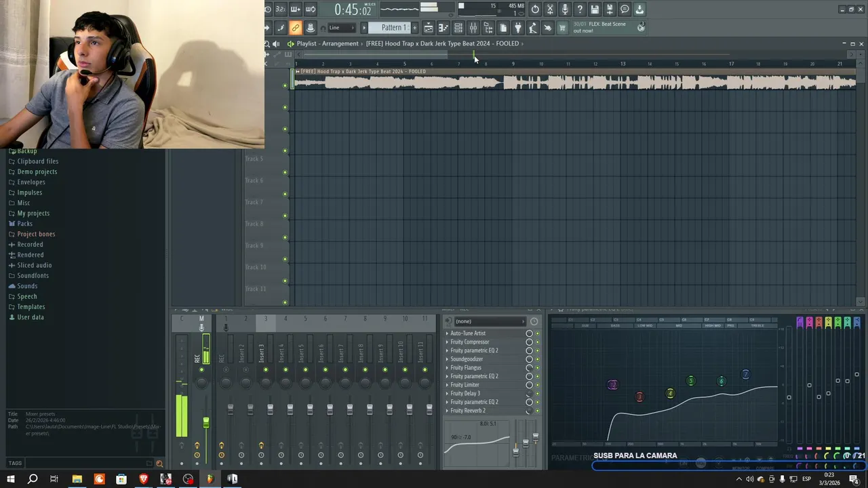Viewport: 868px width, 488px height.
Task: Add a new pattern with plus button
Action: [415, 28]
